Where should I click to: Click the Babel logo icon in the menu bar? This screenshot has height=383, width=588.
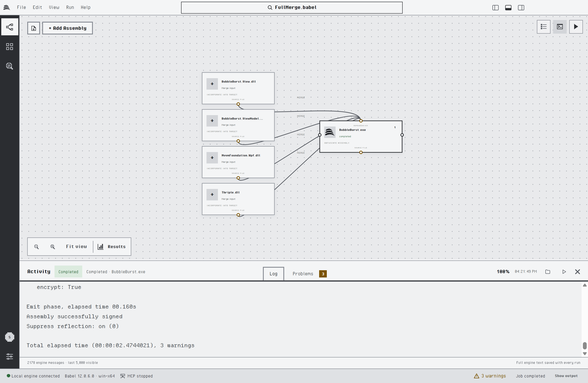pyautogui.click(x=7, y=7)
